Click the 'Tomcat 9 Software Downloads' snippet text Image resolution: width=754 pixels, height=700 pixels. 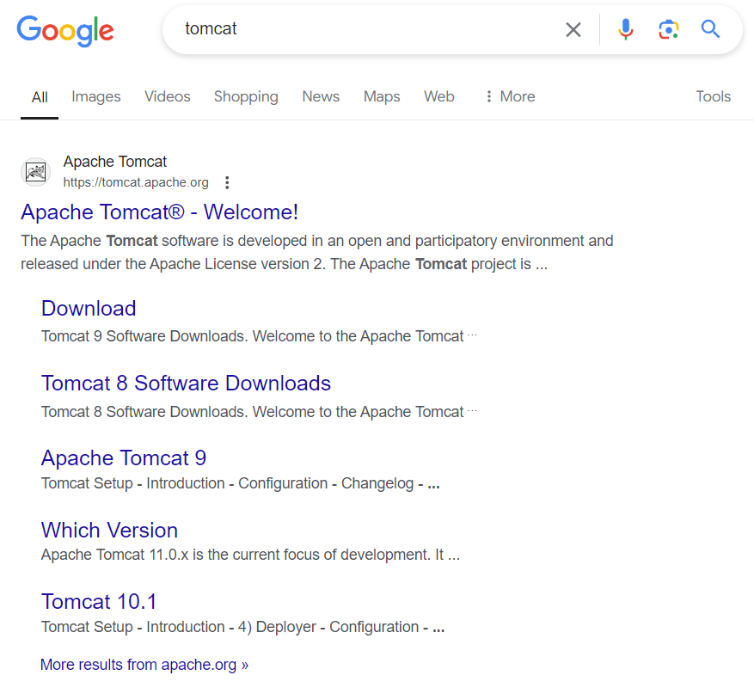(x=259, y=336)
